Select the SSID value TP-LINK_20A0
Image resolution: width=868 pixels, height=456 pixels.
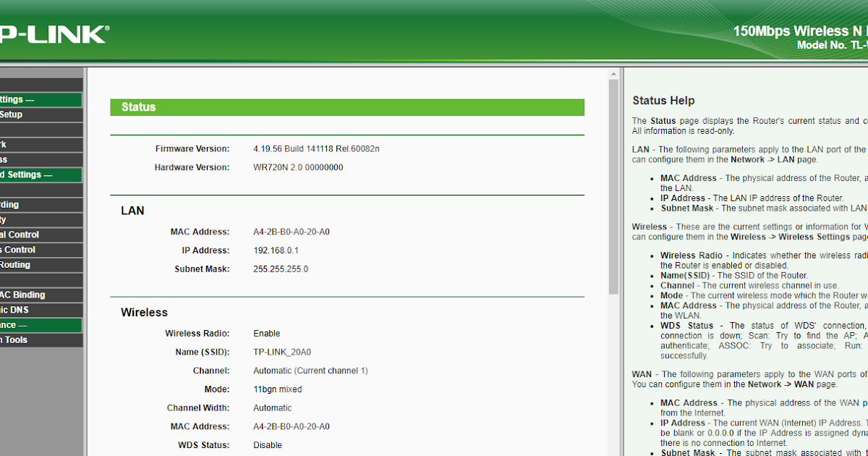click(x=282, y=352)
